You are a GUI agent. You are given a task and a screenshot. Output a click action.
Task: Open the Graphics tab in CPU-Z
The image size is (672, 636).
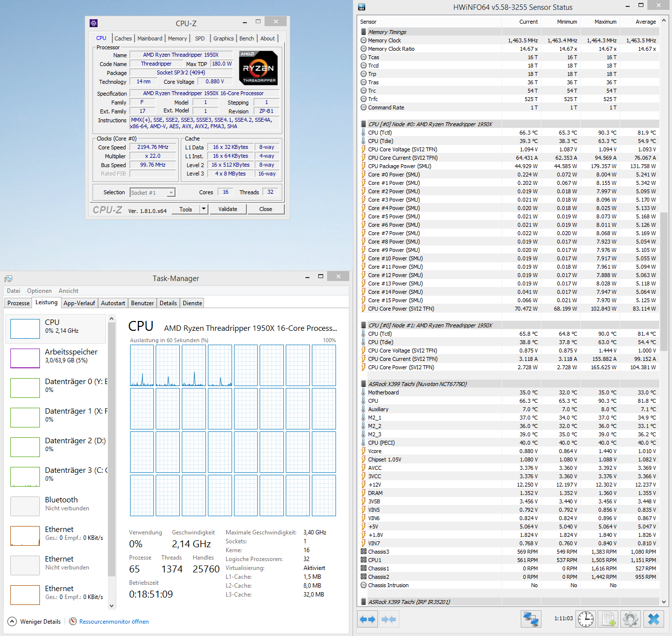224,38
